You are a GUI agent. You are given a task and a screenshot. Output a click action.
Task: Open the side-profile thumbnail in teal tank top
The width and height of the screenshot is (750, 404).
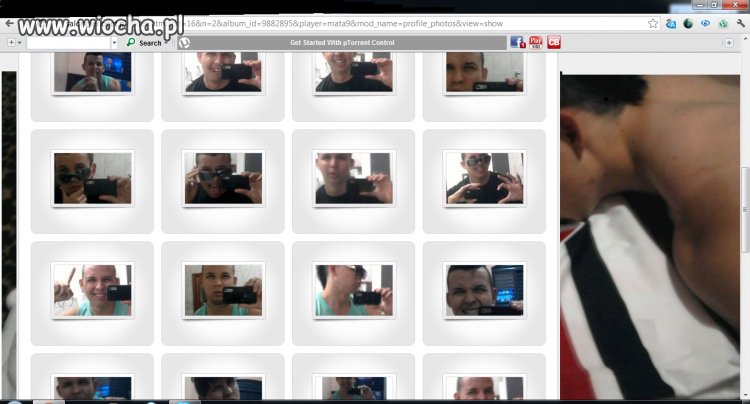click(x=354, y=290)
